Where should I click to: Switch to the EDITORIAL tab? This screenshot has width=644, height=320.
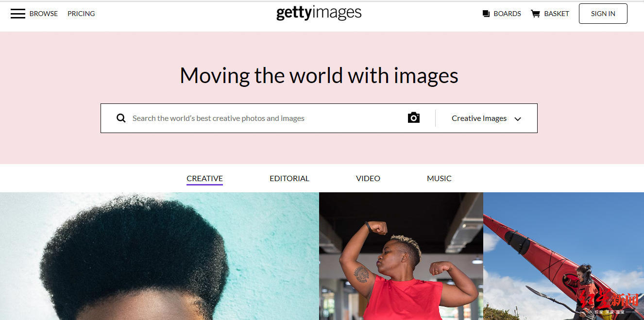click(x=289, y=179)
